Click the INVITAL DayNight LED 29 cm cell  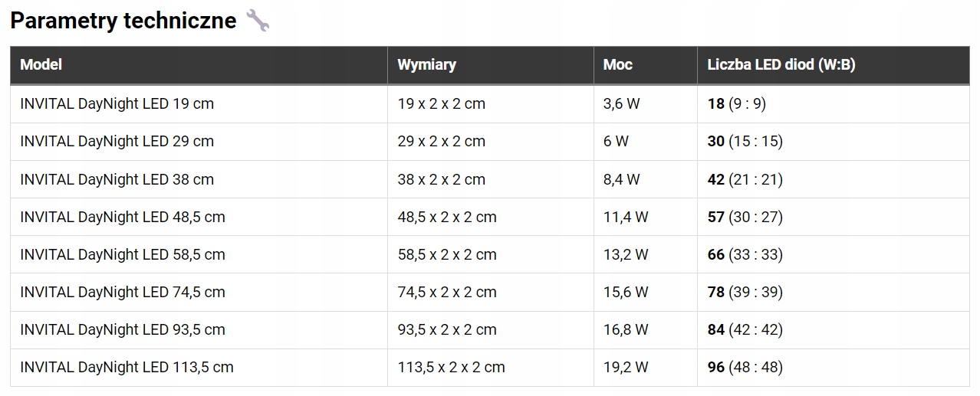pos(117,141)
